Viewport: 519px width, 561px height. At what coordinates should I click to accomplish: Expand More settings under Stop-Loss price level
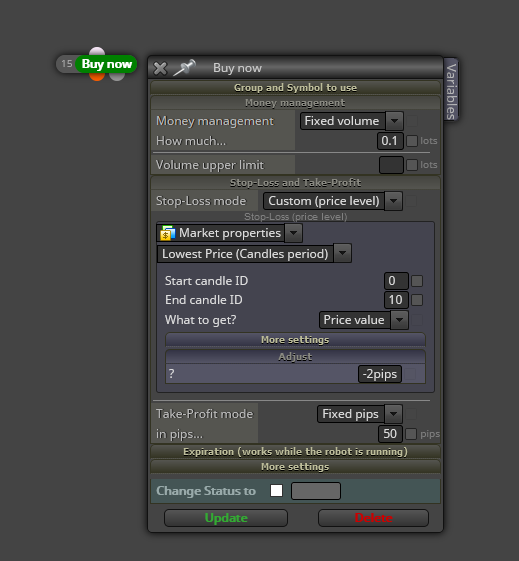point(295,340)
